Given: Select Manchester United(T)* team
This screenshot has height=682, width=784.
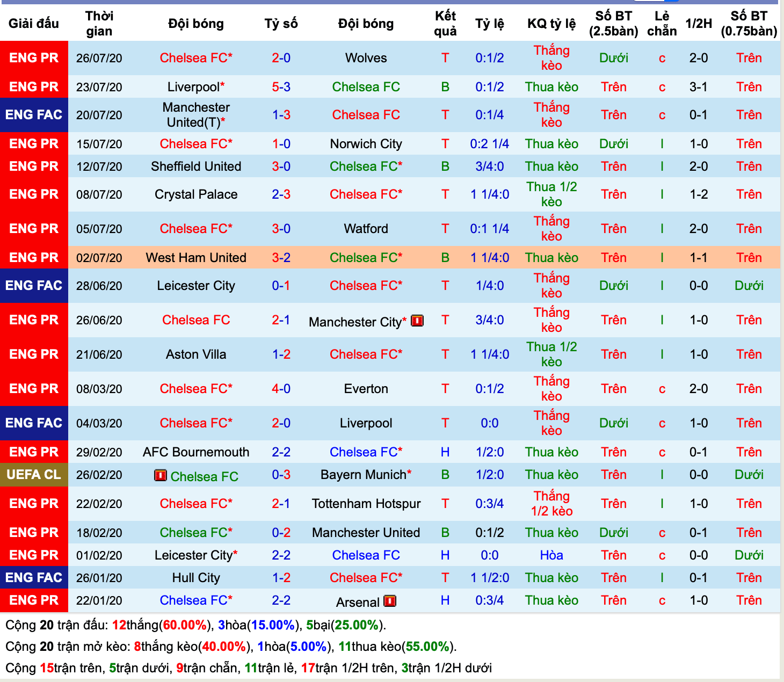Looking at the screenshot, I should tap(196, 115).
